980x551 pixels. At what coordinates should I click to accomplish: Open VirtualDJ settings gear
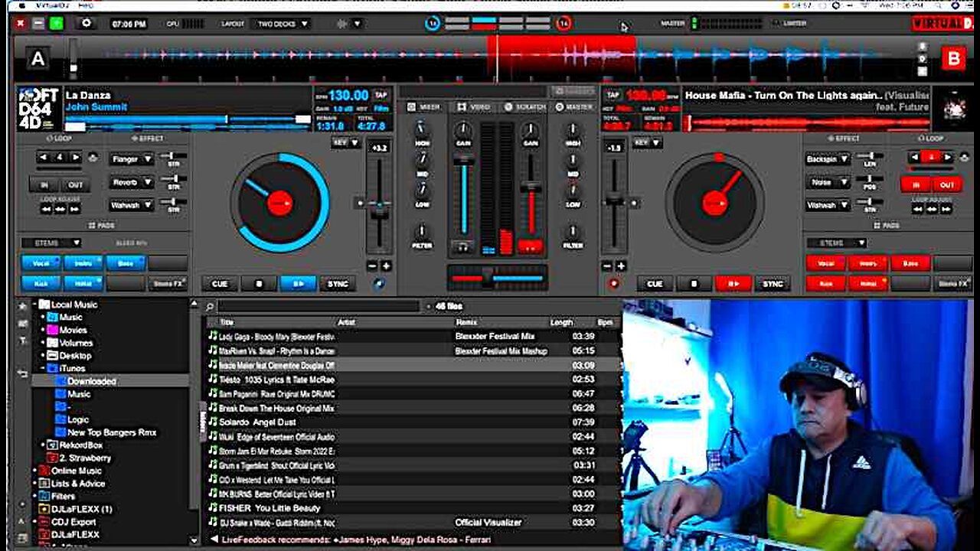click(x=87, y=23)
